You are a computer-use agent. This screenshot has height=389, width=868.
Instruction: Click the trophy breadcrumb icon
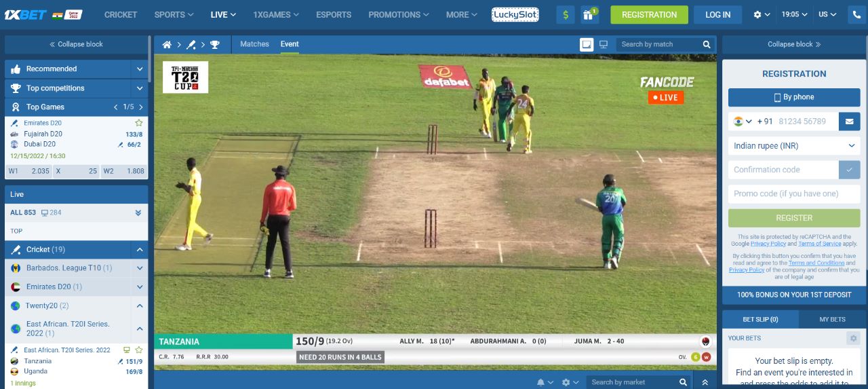pyautogui.click(x=215, y=45)
